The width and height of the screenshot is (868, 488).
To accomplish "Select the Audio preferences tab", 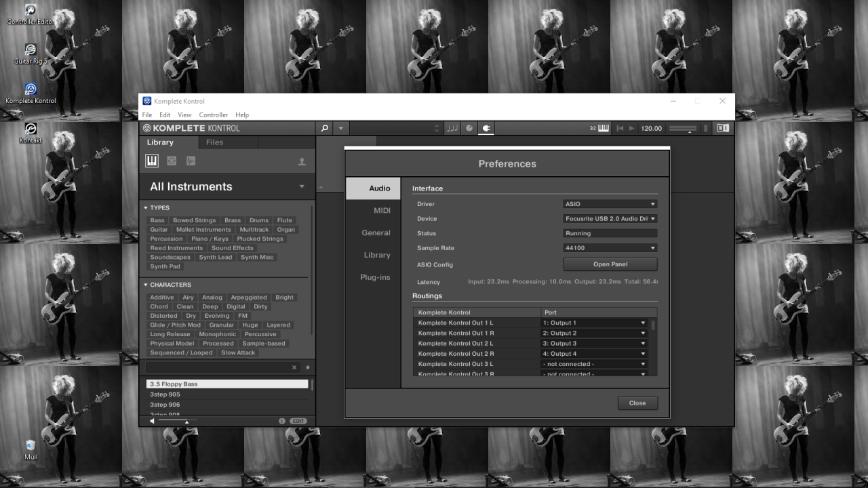I will (x=373, y=188).
